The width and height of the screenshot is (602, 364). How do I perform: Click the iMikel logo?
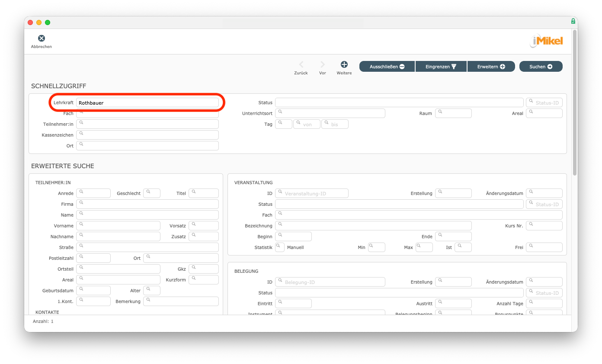546,41
